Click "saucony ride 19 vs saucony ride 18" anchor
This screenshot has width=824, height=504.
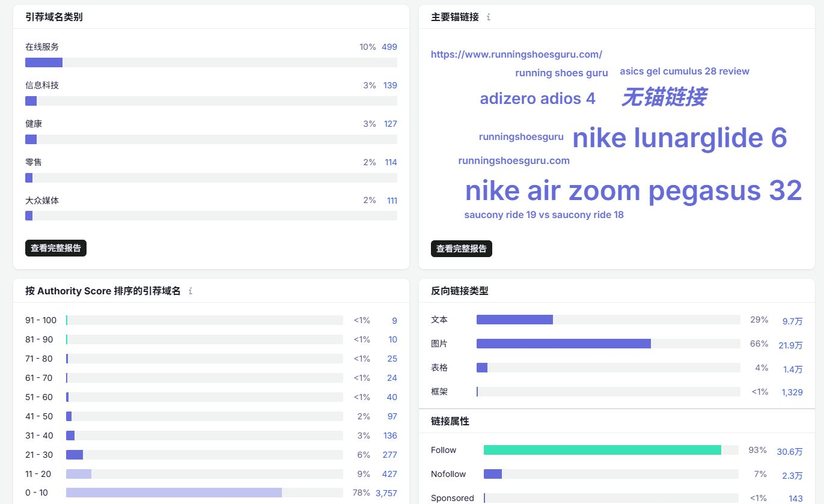[544, 214]
